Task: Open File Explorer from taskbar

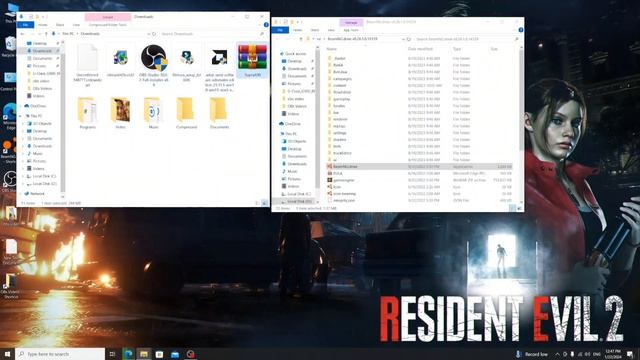Action: (x=144, y=354)
